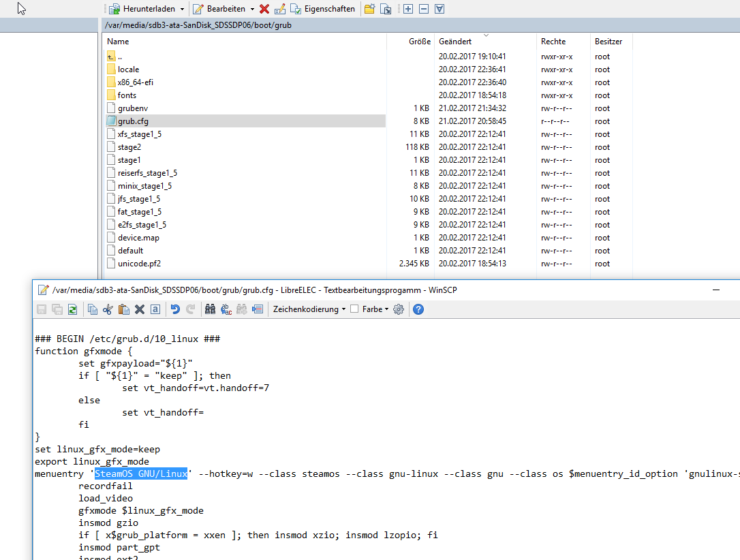Open the Farbe dropdown arrow
This screenshot has height=560, width=740.
(386, 309)
